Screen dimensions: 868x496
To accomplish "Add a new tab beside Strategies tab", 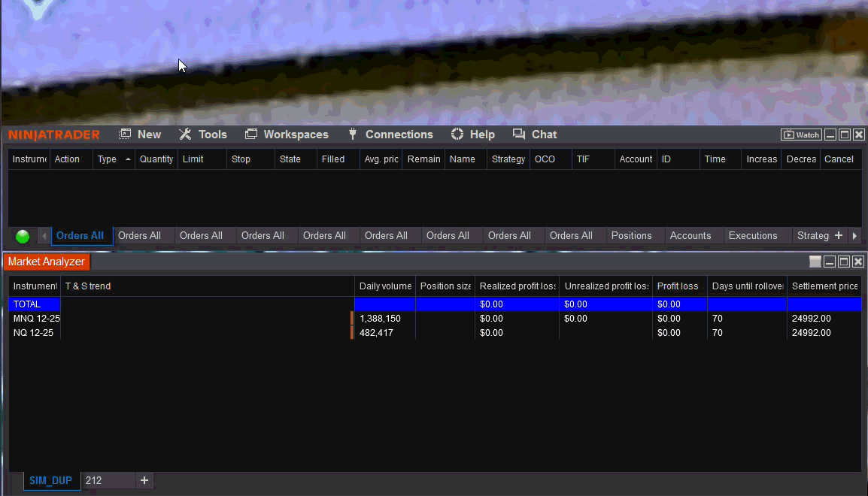I will coord(839,236).
